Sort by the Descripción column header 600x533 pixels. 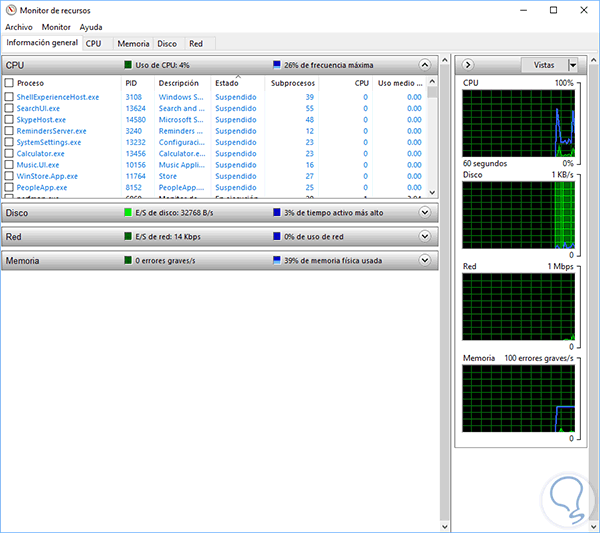click(183, 83)
